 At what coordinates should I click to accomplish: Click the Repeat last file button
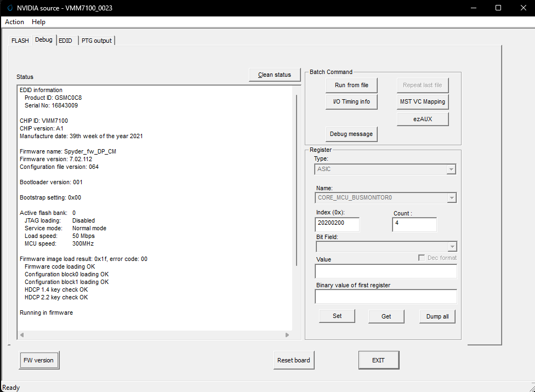point(423,86)
